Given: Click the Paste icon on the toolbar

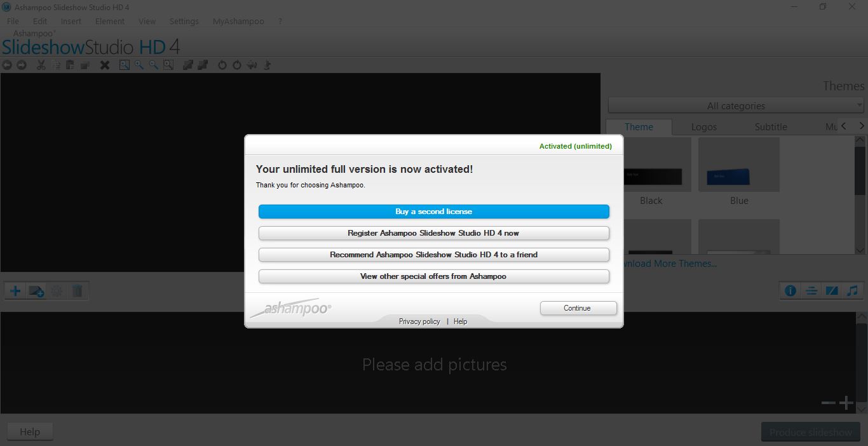Looking at the screenshot, I should [x=70, y=65].
